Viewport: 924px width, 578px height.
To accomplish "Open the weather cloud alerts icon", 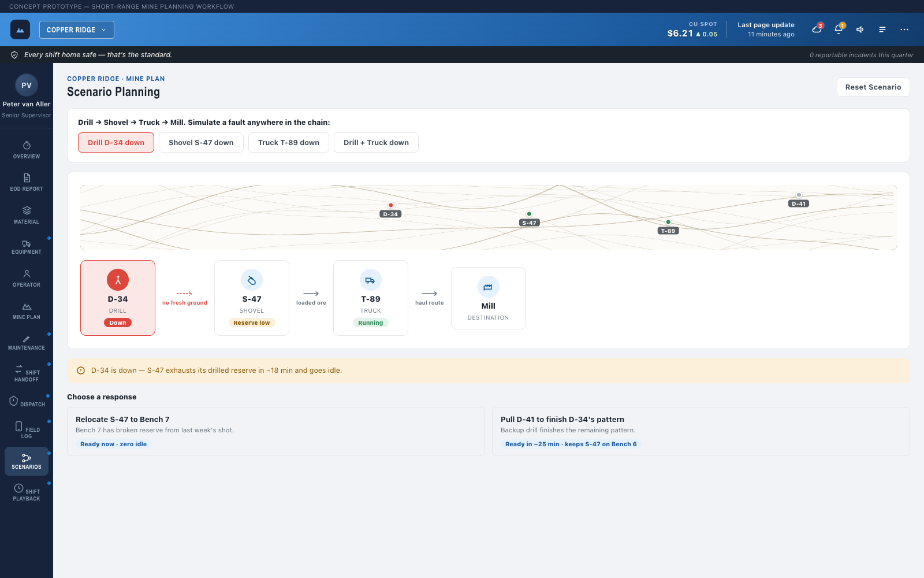I will [x=817, y=29].
